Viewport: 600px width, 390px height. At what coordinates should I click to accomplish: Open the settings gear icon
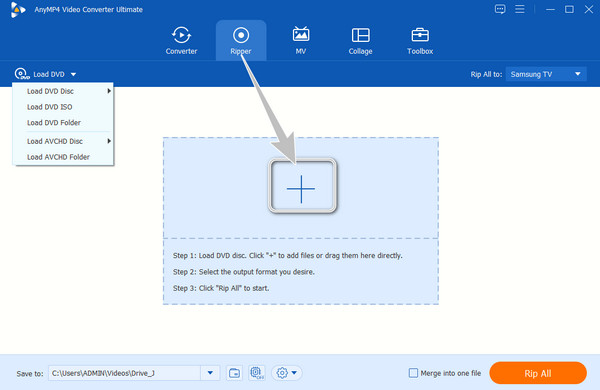282,373
